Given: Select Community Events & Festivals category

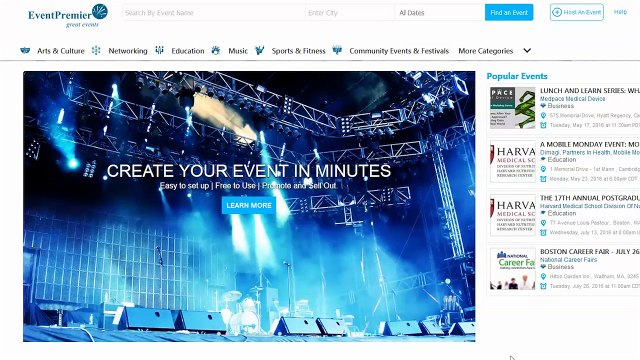Looking at the screenshot, I should (x=399, y=51).
